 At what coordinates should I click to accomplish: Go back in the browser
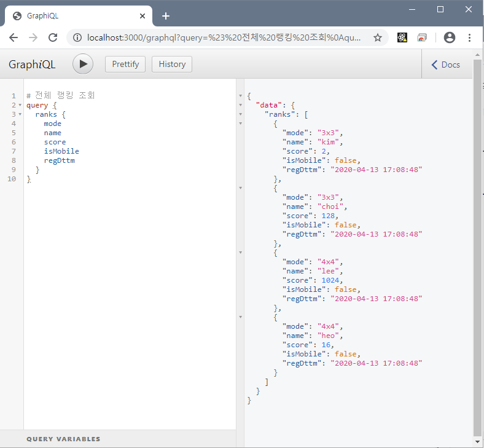pos(14,37)
